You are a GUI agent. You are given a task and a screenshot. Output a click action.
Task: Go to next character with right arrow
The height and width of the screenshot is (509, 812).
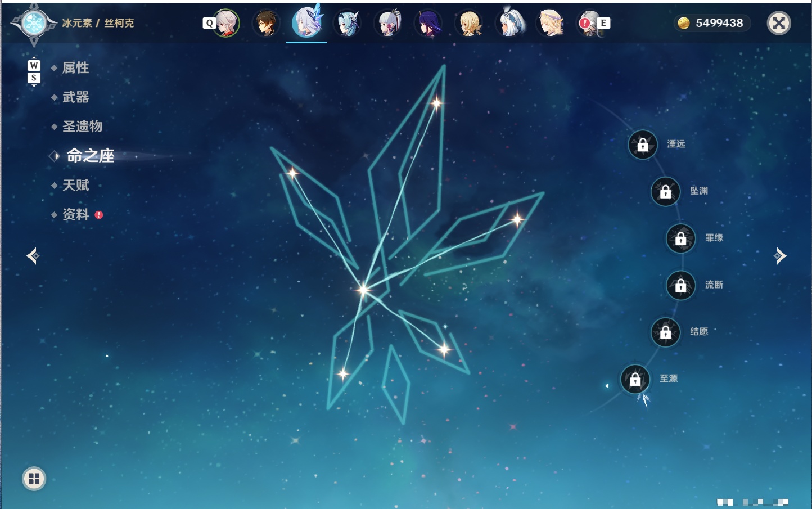pos(780,256)
